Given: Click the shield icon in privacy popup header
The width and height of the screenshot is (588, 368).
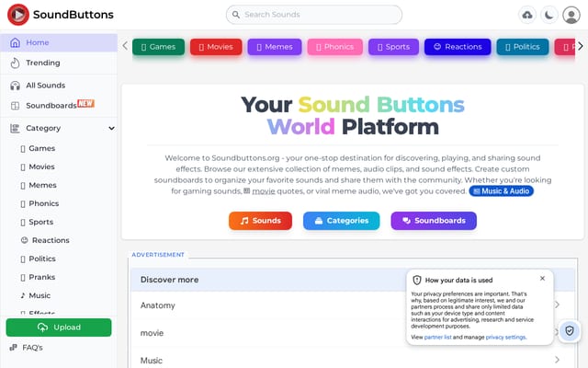Looking at the screenshot, I should (x=416, y=280).
